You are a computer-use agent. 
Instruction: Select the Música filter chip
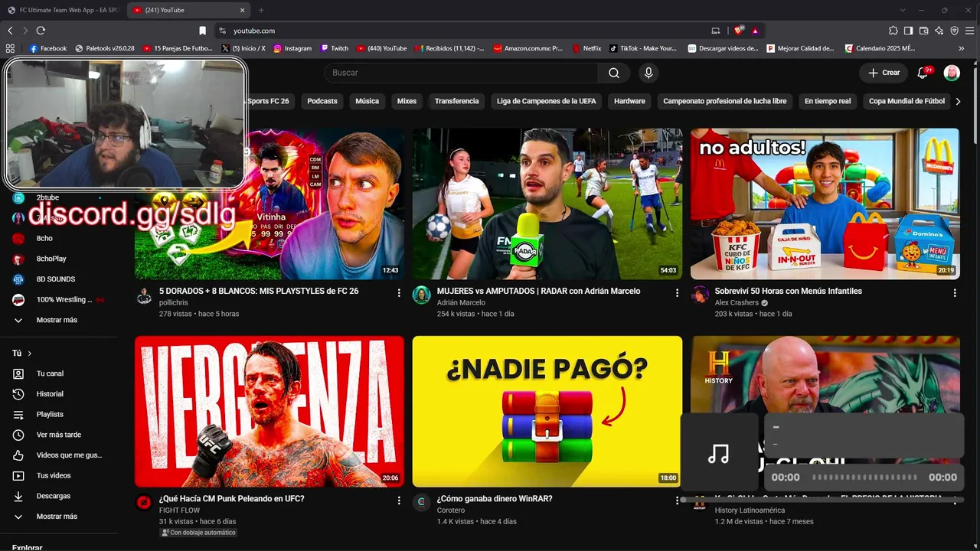pyautogui.click(x=367, y=101)
